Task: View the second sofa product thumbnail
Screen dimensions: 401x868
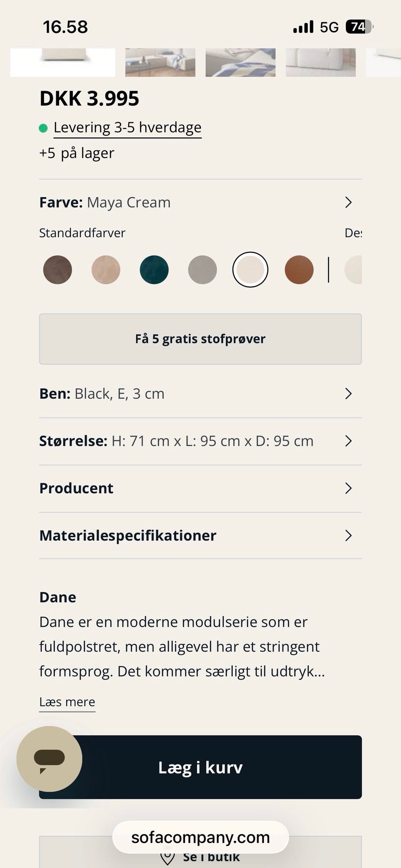Action: coord(160,62)
